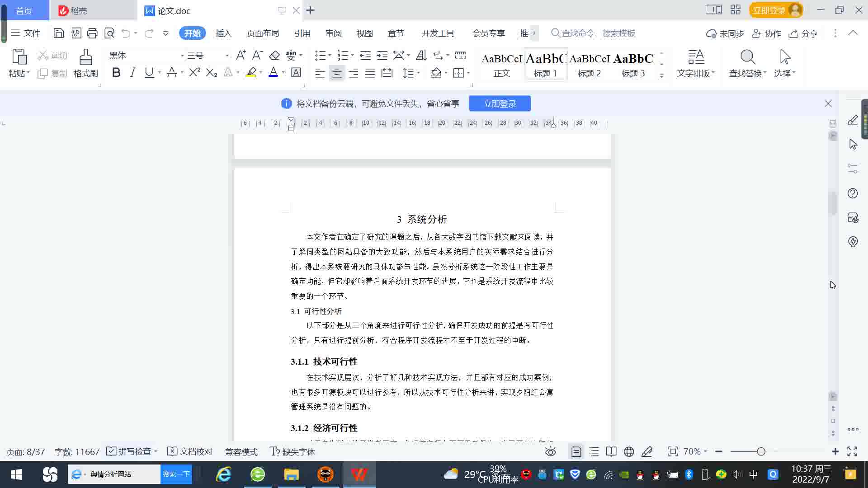This screenshot has height=488, width=868.
Task: Click the Save icon in quick access toolbar
Action: tap(58, 33)
